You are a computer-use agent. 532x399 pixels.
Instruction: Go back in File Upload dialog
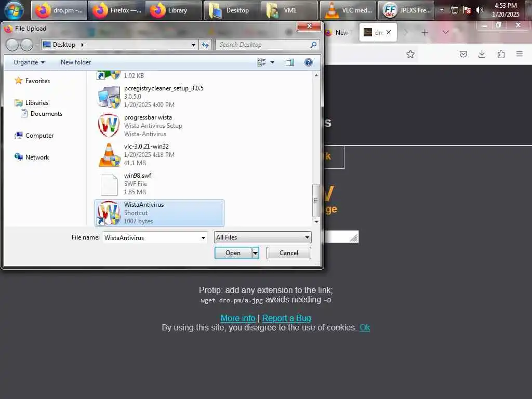[x=12, y=45]
